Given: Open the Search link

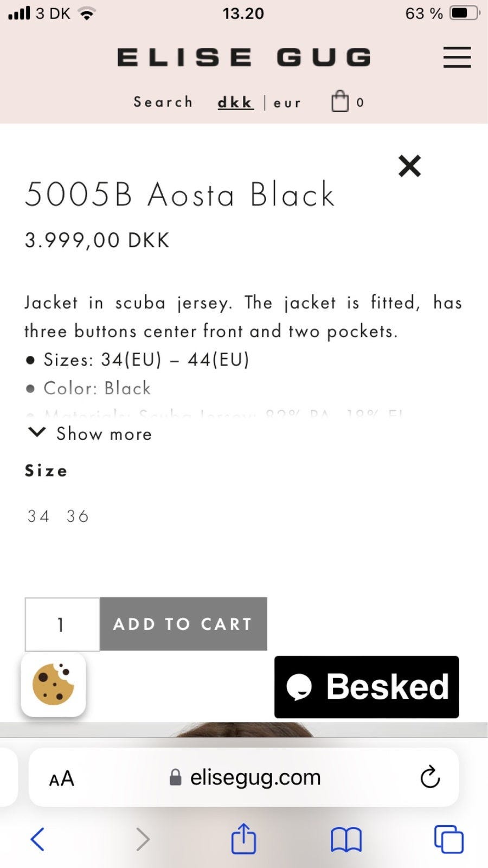Looking at the screenshot, I should tap(163, 102).
